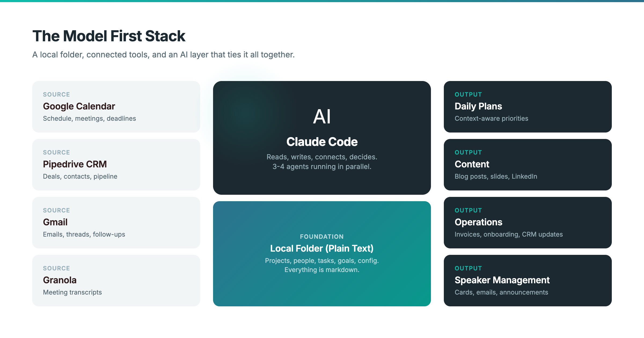Viewport: 644px width, 338px height.
Task: Open the Gmail source card
Action: click(116, 223)
